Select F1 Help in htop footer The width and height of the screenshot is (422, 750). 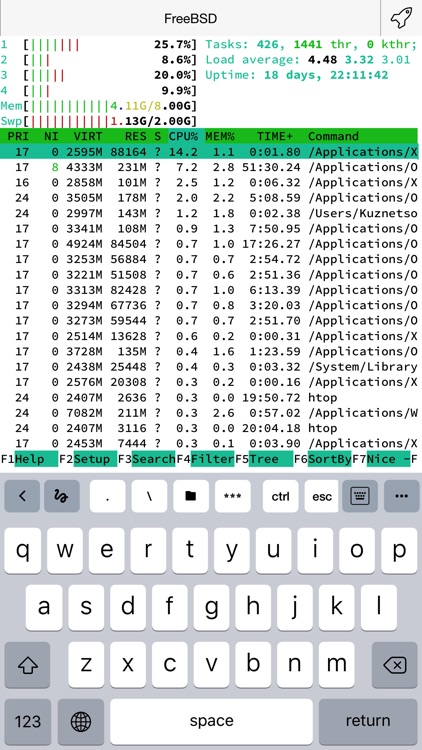[x=29, y=459]
